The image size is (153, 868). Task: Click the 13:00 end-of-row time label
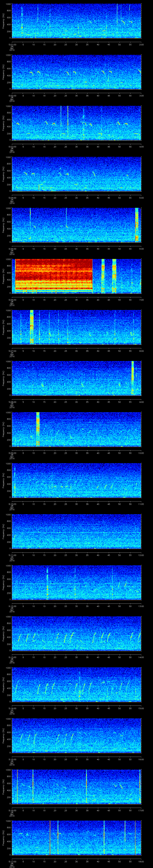click(x=141, y=606)
